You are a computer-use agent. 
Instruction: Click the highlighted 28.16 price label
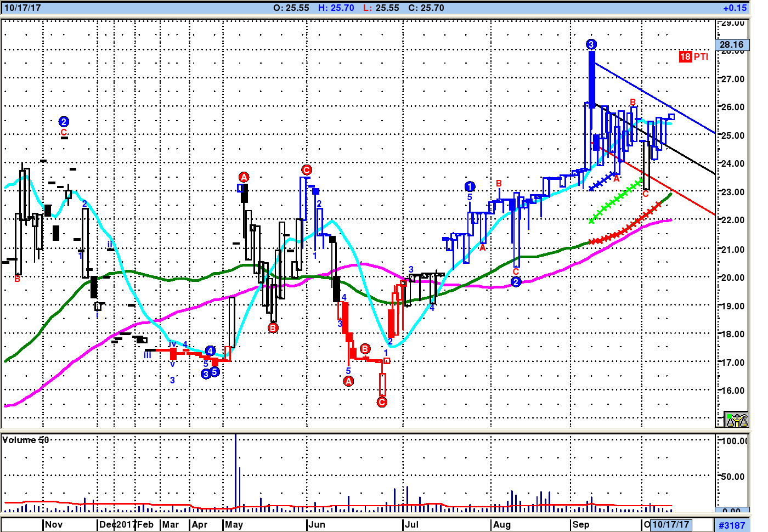click(732, 44)
